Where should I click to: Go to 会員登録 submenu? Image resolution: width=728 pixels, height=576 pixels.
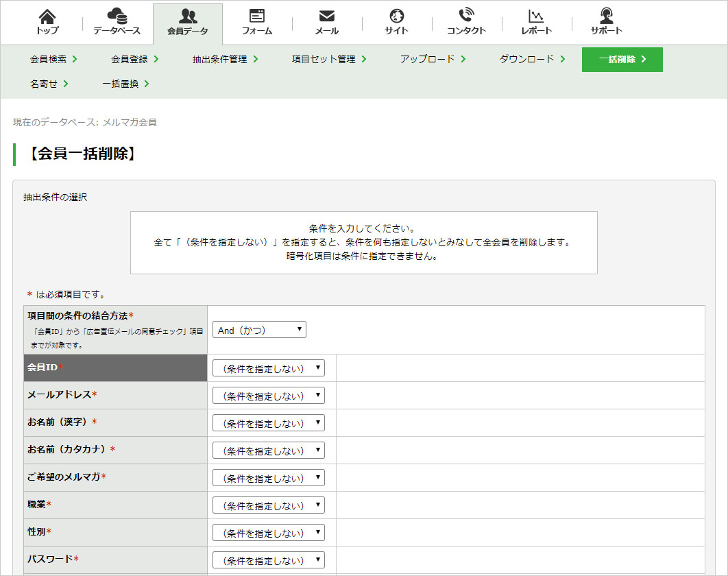tap(134, 60)
